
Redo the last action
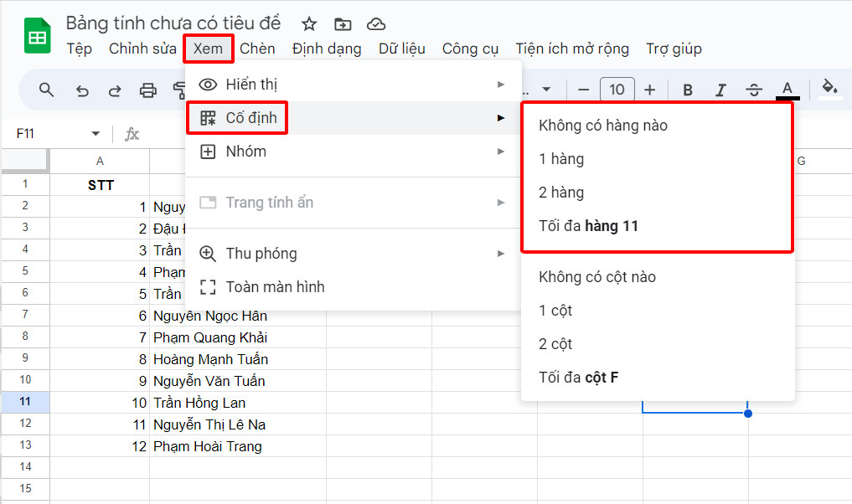(x=115, y=90)
